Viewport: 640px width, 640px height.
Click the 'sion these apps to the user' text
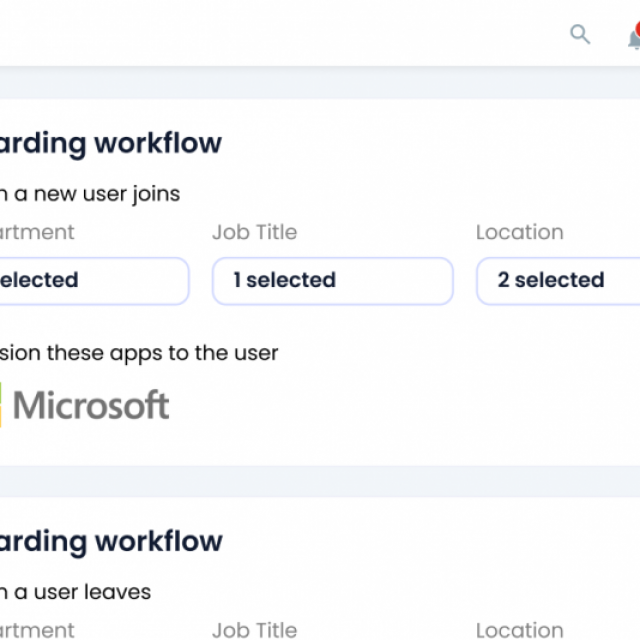point(139,353)
